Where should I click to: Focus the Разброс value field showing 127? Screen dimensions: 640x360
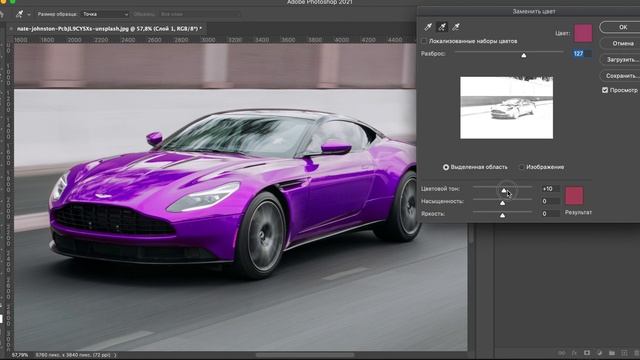pyautogui.click(x=582, y=54)
